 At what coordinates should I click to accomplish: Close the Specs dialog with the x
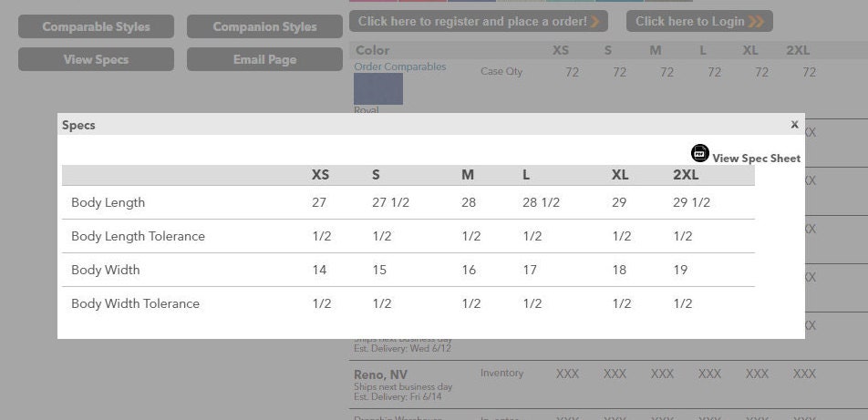click(794, 125)
